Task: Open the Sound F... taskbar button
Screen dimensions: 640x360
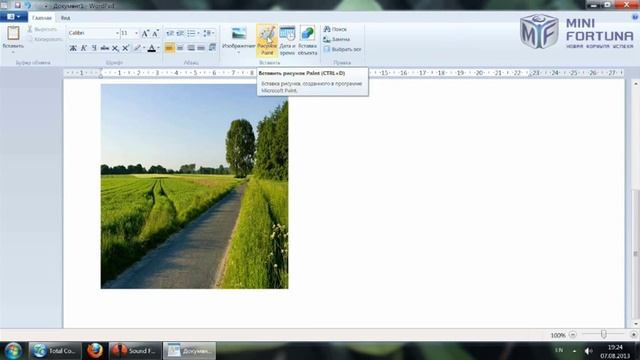Action: coord(135,351)
